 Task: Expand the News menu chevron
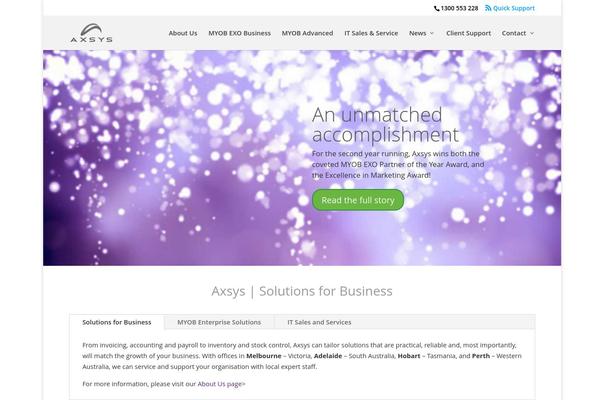point(432,33)
